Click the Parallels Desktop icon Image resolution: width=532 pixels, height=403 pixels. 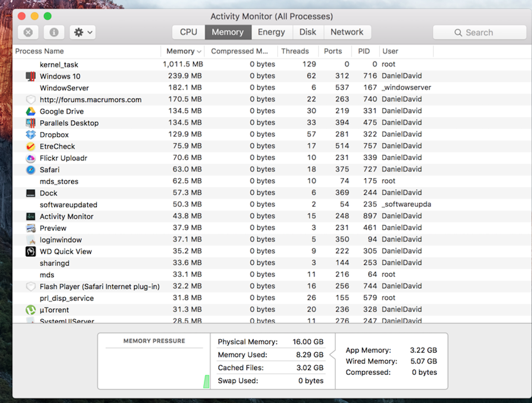pyautogui.click(x=31, y=123)
